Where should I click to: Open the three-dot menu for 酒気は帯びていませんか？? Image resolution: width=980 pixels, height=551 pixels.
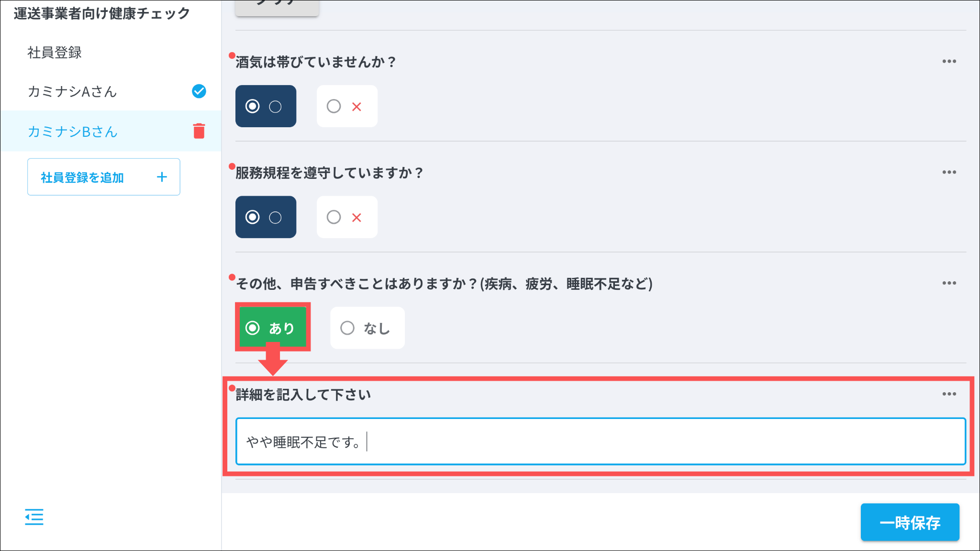tap(949, 62)
